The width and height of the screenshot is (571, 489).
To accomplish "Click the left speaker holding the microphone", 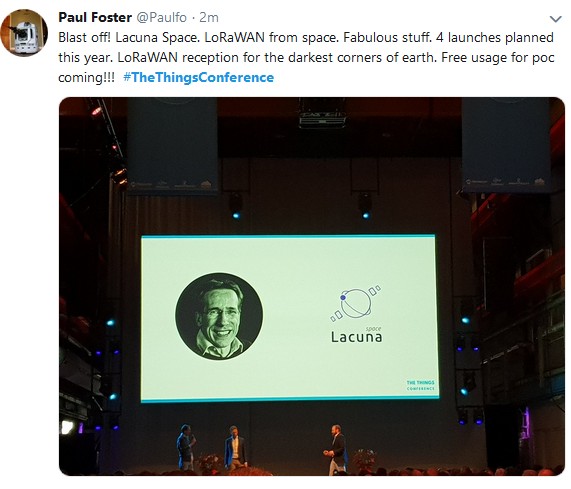I will coord(186,447).
